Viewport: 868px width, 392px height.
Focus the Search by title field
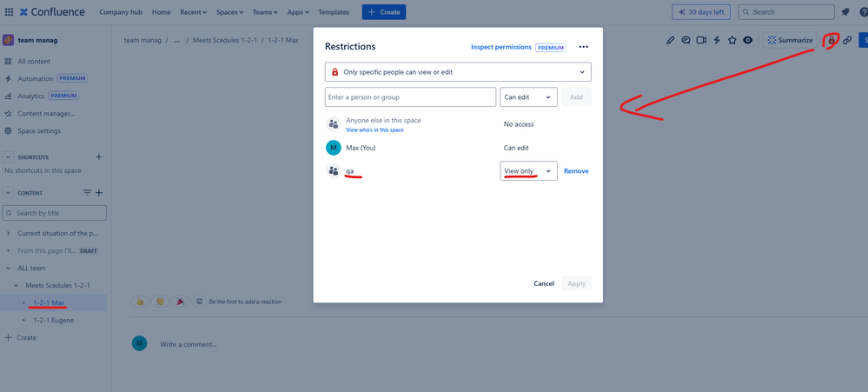(54, 213)
